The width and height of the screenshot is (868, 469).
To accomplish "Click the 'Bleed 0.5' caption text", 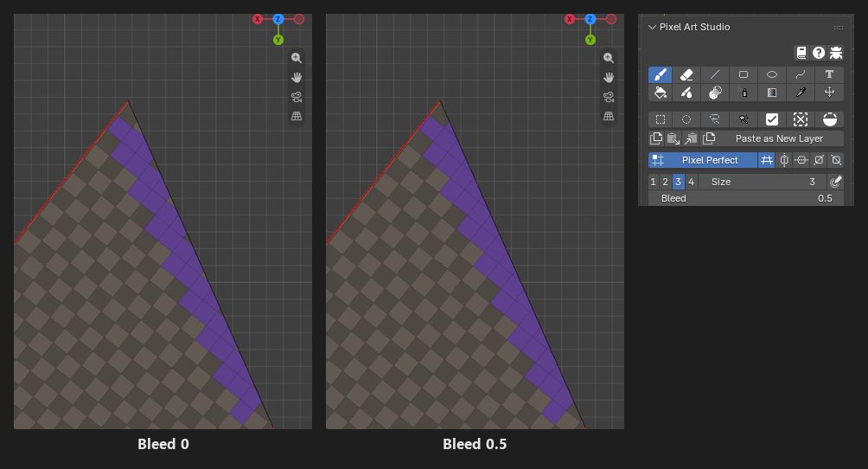I will point(475,444).
